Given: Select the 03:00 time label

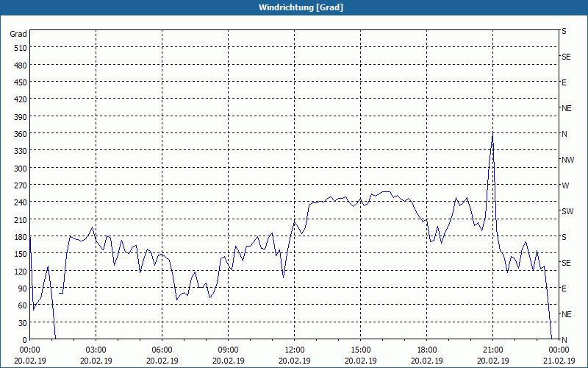Looking at the screenshot, I should pyautogui.click(x=96, y=350).
